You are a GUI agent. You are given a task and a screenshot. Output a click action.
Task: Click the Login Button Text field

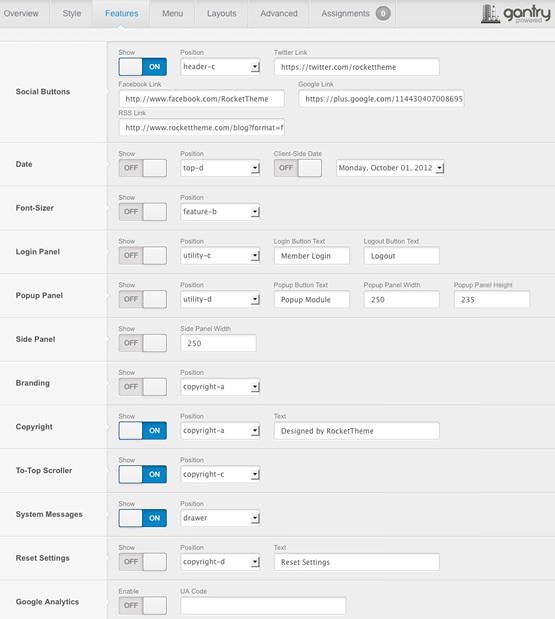pyautogui.click(x=312, y=256)
